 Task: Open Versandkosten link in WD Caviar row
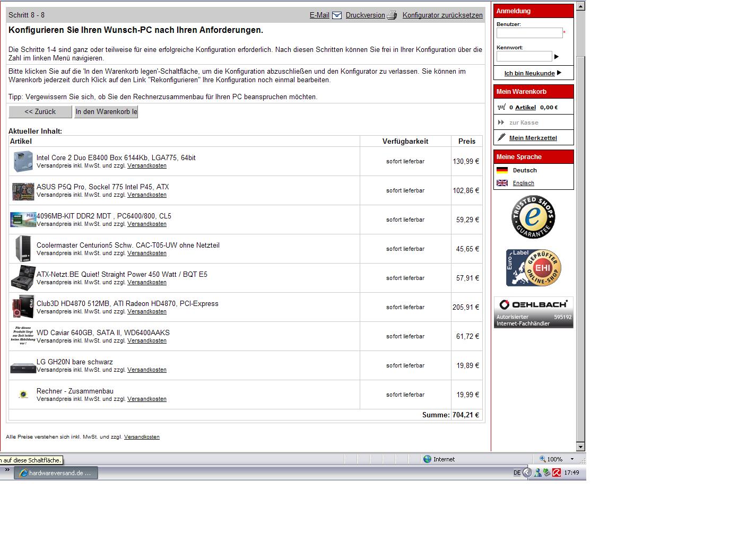(147, 341)
